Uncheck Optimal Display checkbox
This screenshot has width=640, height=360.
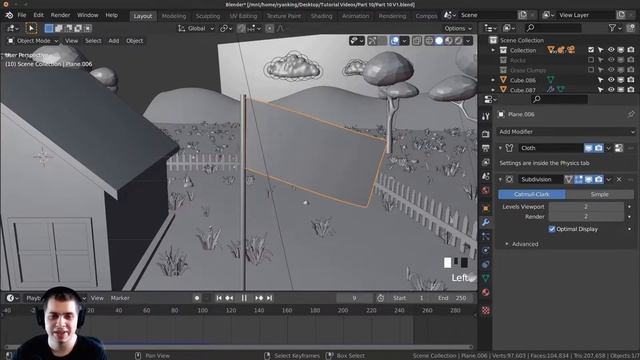(552, 229)
